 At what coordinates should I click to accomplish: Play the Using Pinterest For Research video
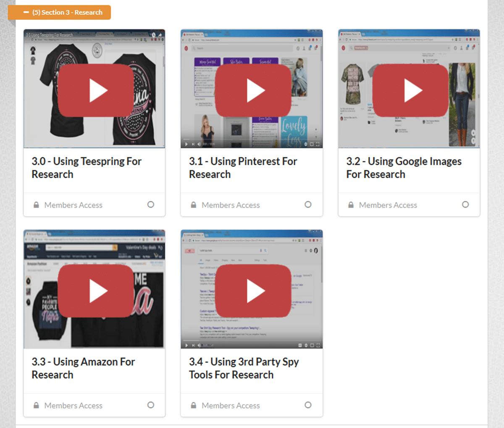click(x=253, y=90)
